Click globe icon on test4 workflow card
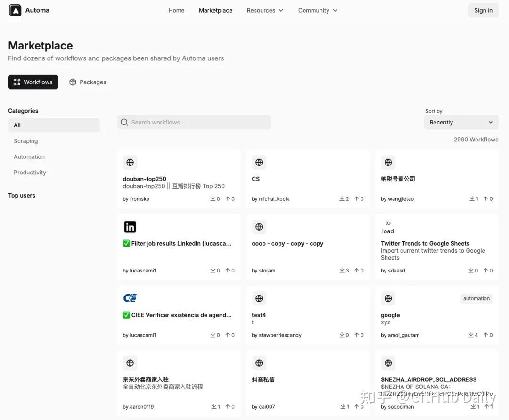509x420 pixels. point(259,298)
